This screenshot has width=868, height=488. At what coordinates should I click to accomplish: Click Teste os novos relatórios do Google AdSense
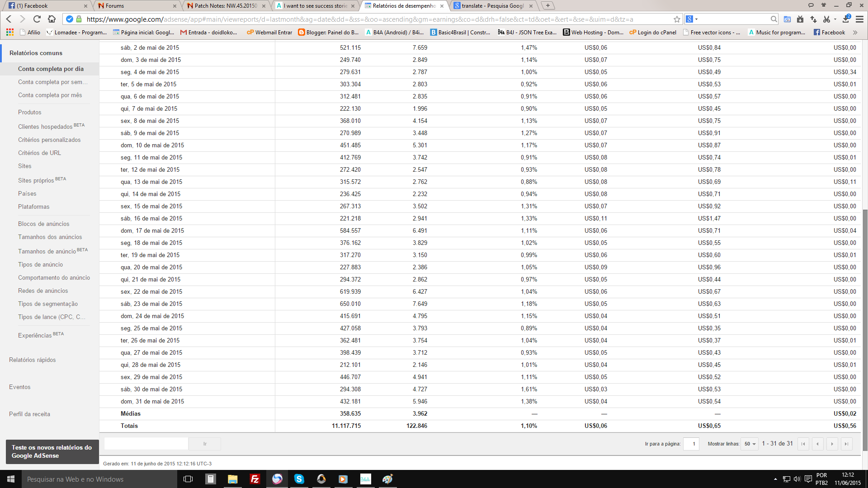pyautogui.click(x=52, y=451)
